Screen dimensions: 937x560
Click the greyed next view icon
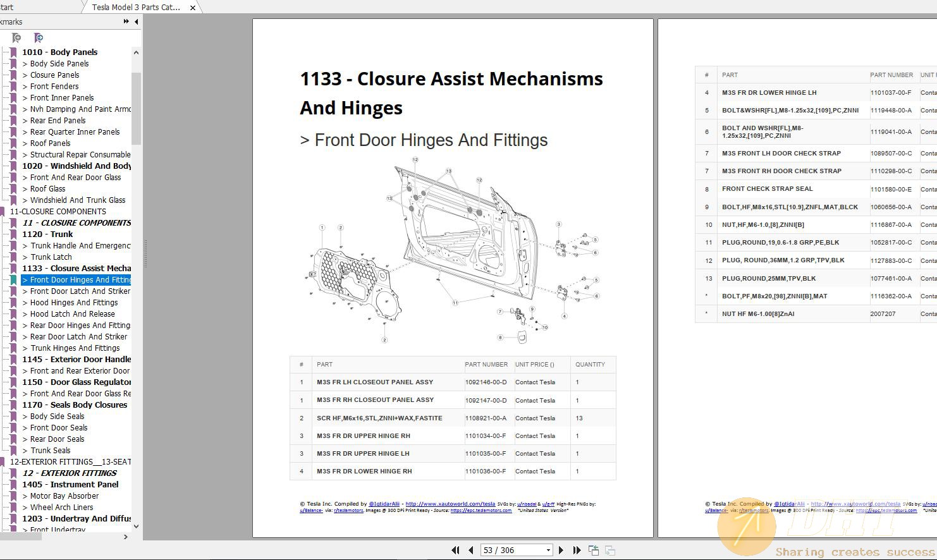click(610, 551)
